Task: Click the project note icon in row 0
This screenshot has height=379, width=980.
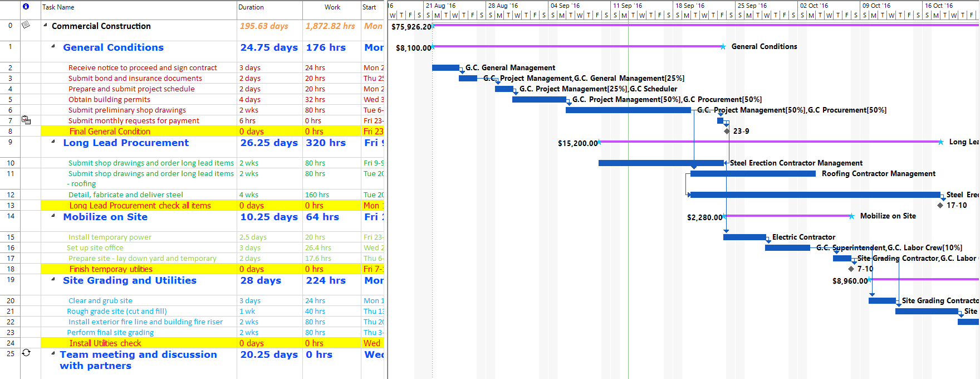Action: coord(26,25)
